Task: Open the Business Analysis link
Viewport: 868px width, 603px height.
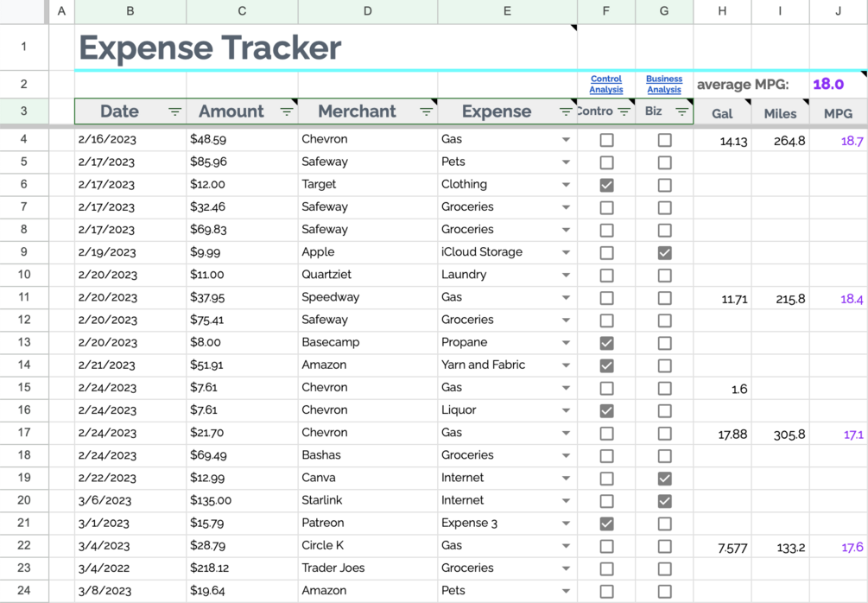Action: 664,84
